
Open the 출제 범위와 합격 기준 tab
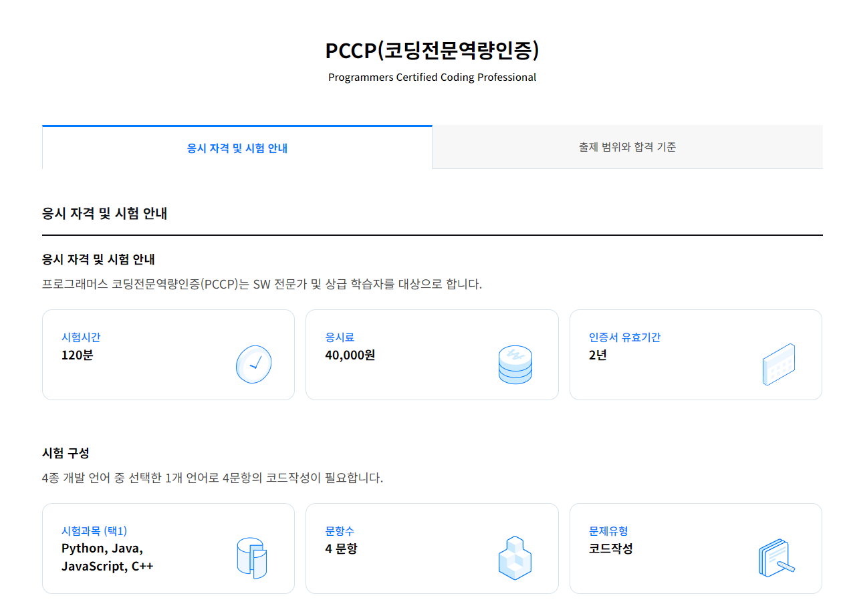coord(627,147)
